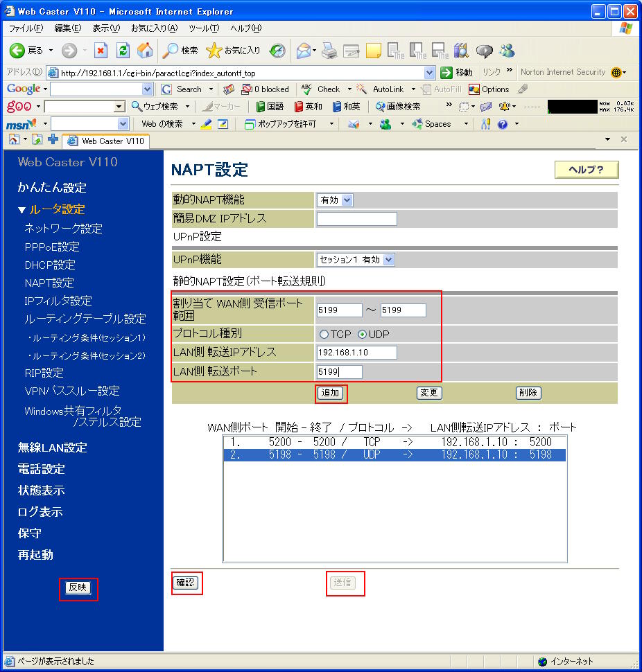Viewport: 642px width, 672px height.
Task: Open the address bar URL dropdown arrow
Action: click(429, 73)
